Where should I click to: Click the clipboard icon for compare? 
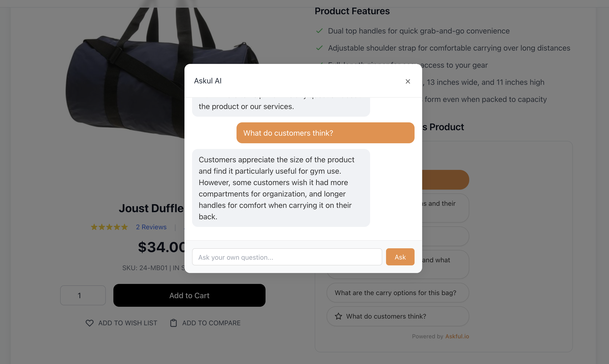point(174,323)
